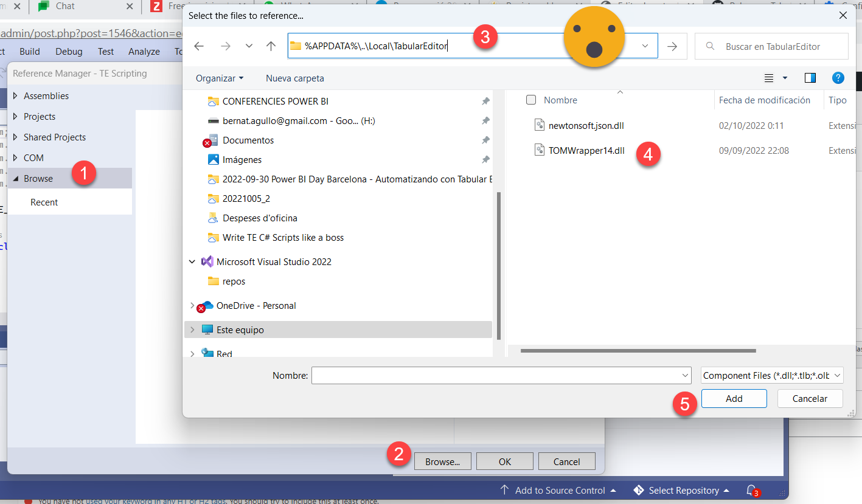The image size is (862, 504).
Task: Open Visual Studio Build menu
Action: point(30,52)
